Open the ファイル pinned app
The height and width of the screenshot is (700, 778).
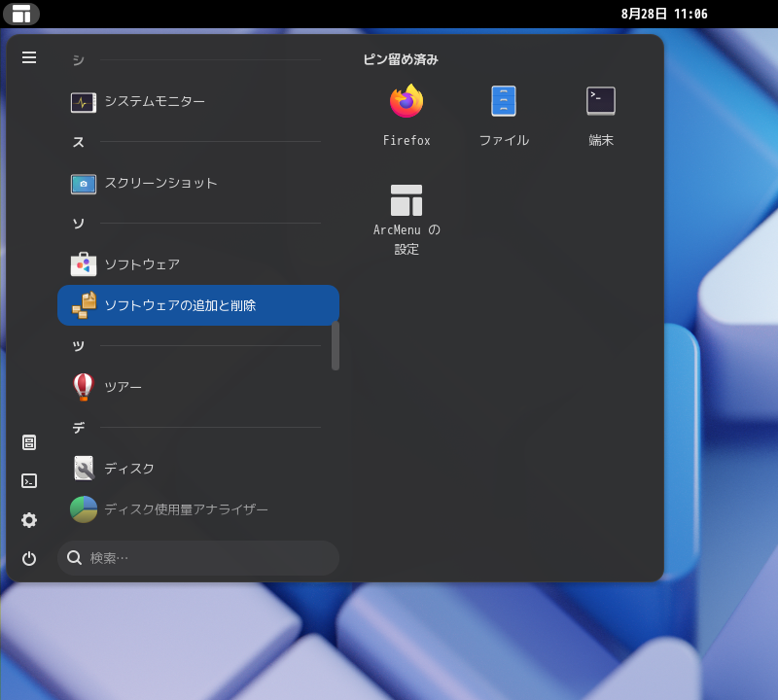pos(504,101)
